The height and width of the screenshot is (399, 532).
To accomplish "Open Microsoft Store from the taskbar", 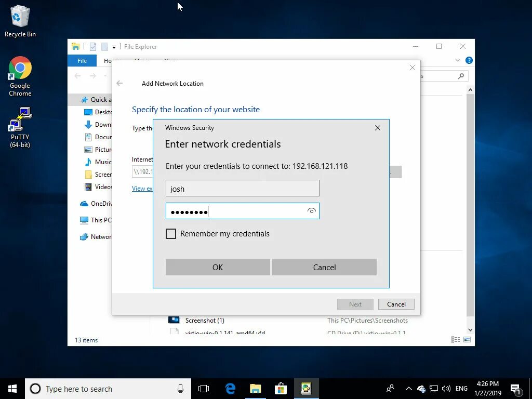I will pyautogui.click(x=281, y=388).
